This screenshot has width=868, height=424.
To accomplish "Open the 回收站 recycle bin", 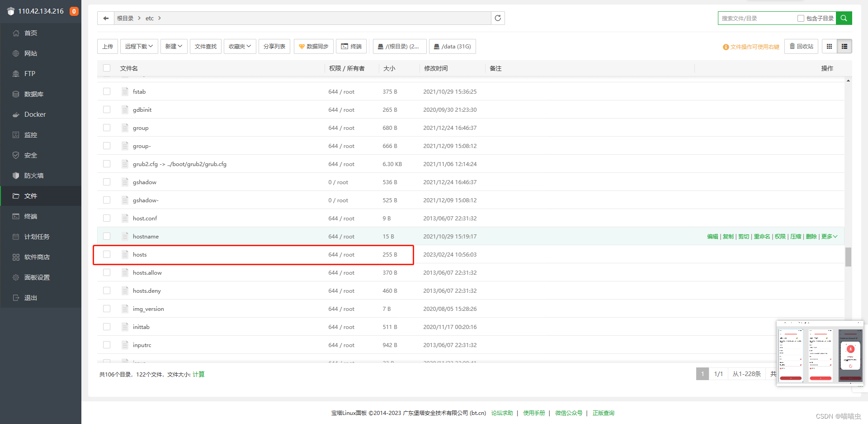I will click(x=801, y=46).
